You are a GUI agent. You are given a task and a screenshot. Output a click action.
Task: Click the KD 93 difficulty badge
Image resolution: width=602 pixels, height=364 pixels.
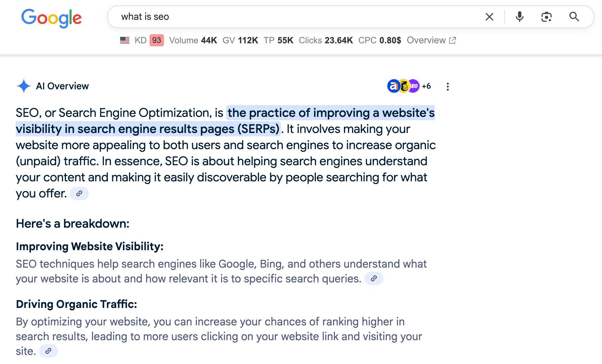tap(155, 40)
